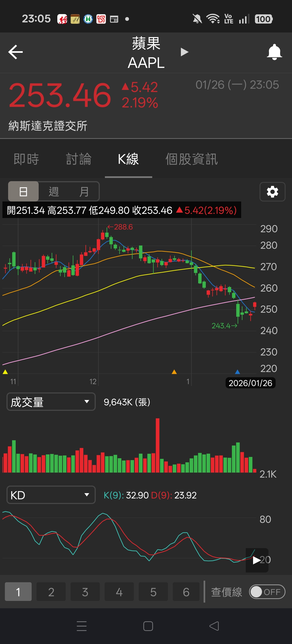Image resolution: width=292 pixels, height=644 pixels.
Task: Switch to 個股資訊 tab
Action: pyautogui.click(x=192, y=159)
